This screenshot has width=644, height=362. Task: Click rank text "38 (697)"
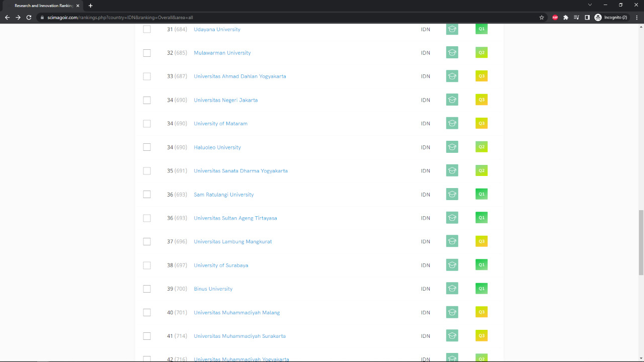pos(177,265)
